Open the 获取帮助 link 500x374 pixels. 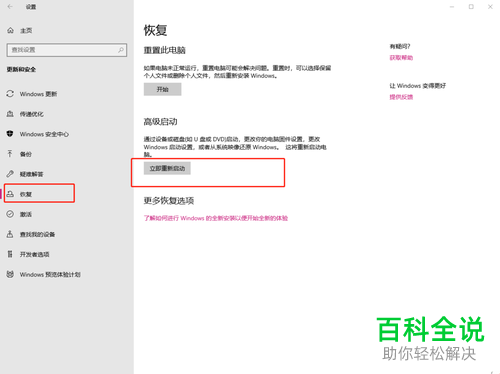pyautogui.click(x=401, y=58)
